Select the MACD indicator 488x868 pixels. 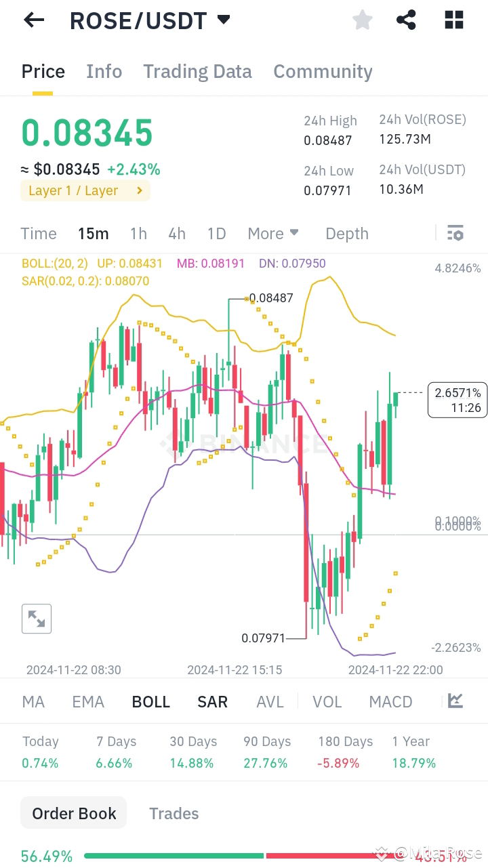390,701
